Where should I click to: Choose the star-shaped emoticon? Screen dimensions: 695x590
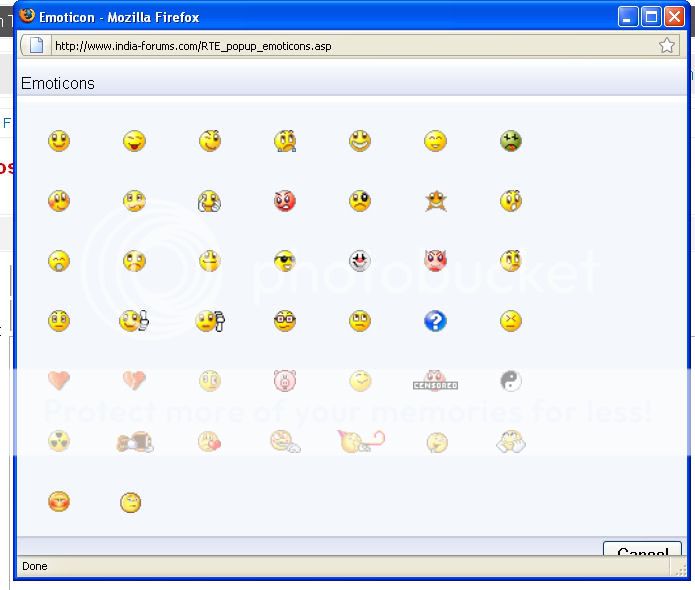point(435,201)
